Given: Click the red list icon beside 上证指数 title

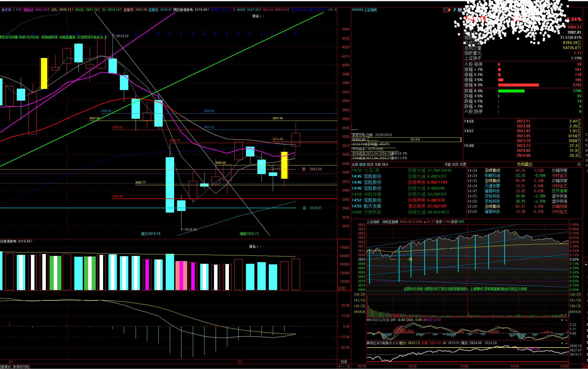Looking at the screenshot, I should point(445,10).
